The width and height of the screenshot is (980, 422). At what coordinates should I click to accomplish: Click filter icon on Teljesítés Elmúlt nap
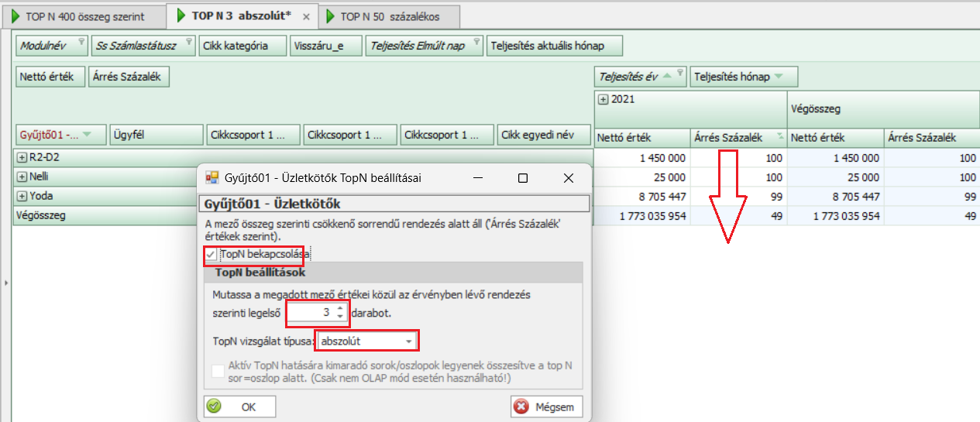(x=476, y=42)
